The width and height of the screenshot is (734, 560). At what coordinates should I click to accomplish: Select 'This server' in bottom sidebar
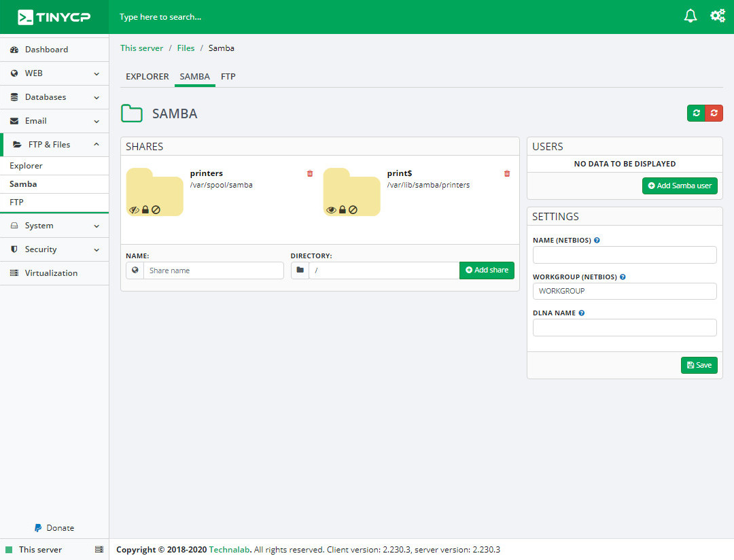pyautogui.click(x=40, y=549)
